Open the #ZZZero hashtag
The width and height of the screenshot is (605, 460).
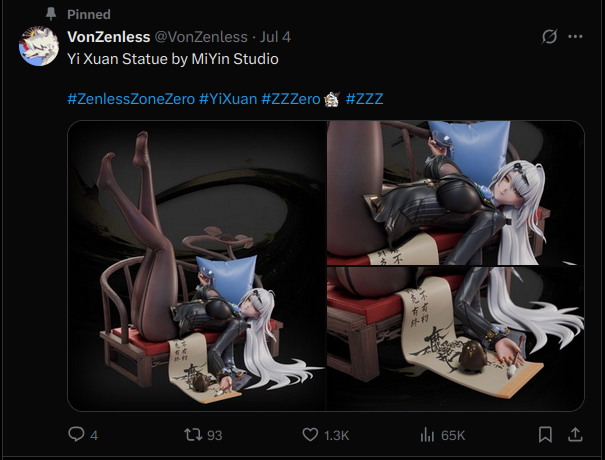(x=291, y=99)
